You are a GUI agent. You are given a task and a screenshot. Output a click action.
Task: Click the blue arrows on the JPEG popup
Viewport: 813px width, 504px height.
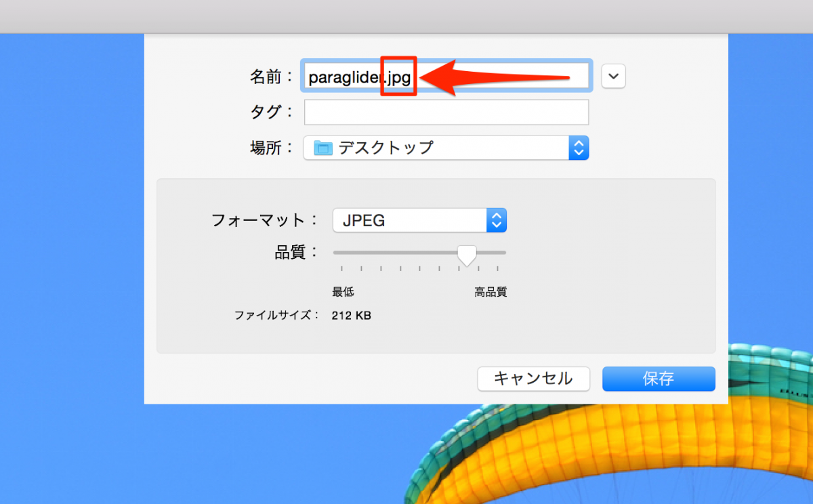tap(496, 220)
